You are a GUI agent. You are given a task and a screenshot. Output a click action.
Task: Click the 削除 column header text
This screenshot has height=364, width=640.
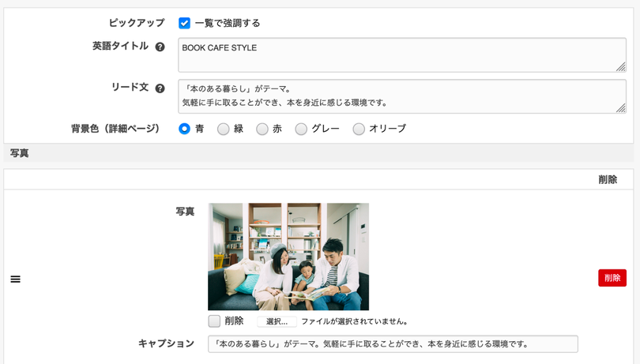click(x=607, y=180)
